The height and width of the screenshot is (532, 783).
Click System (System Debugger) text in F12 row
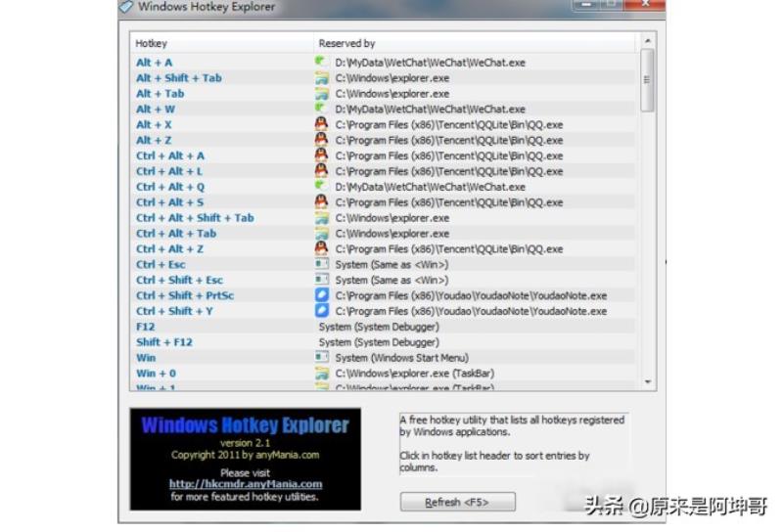pyautogui.click(x=379, y=327)
